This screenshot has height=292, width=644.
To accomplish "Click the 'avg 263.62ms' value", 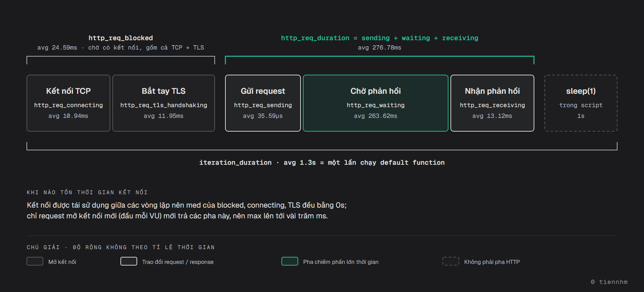I will pyautogui.click(x=376, y=116).
